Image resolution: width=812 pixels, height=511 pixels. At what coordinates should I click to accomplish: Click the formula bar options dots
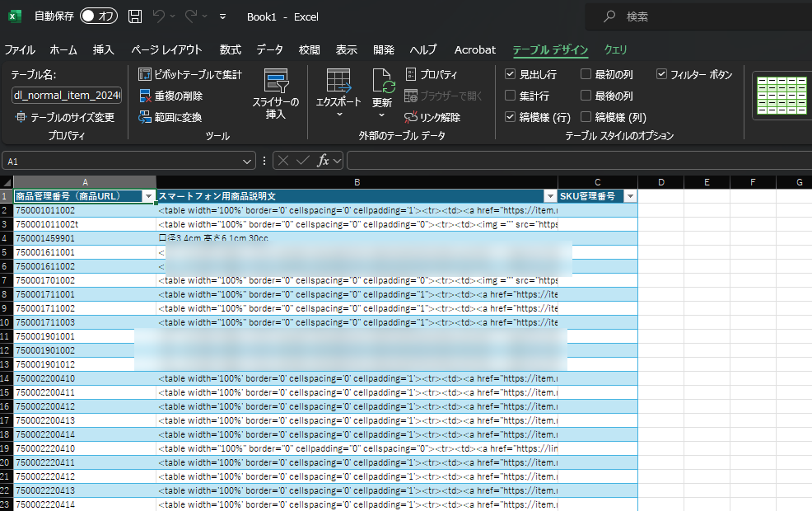point(264,161)
